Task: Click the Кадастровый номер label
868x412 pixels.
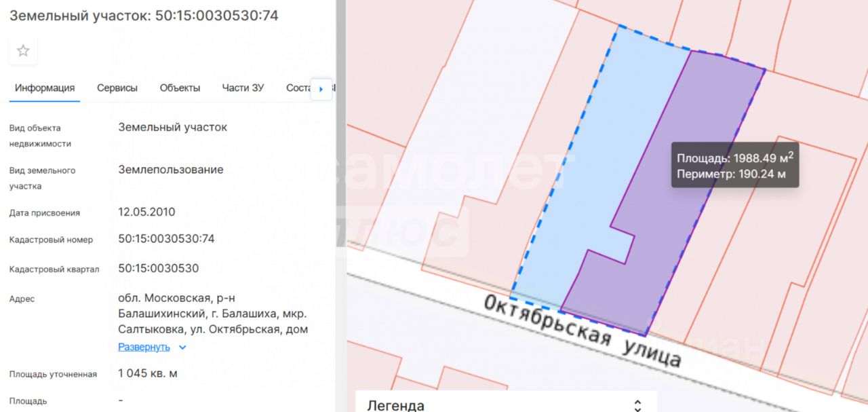Action: [52, 240]
